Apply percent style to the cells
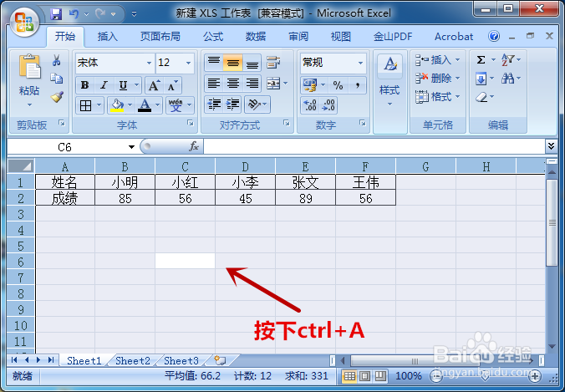The height and width of the screenshot is (392, 565). click(x=338, y=85)
